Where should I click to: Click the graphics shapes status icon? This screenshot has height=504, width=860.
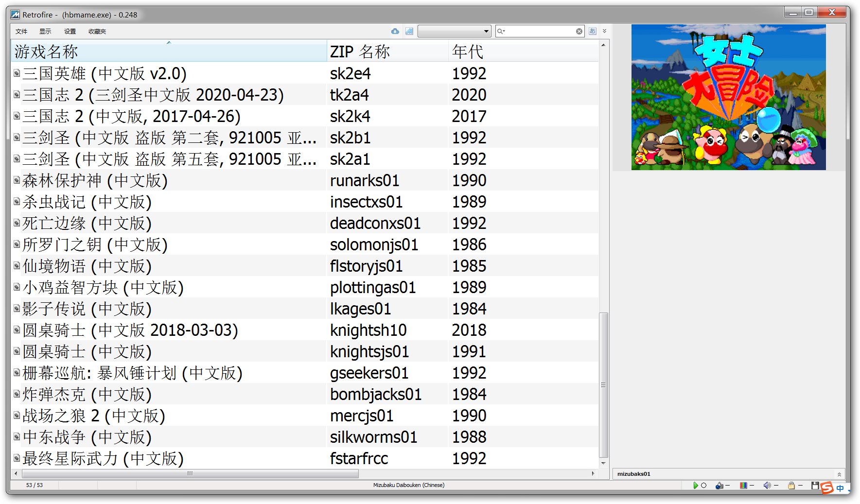tap(719, 485)
